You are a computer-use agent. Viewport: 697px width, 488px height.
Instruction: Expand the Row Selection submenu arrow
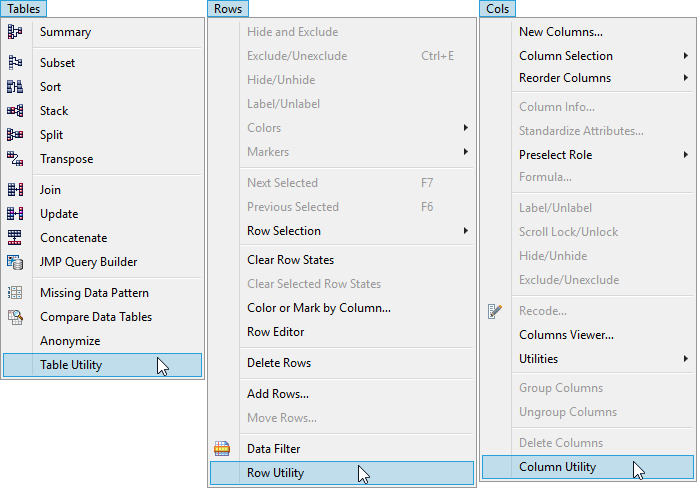pyautogui.click(x=466, y=231)
